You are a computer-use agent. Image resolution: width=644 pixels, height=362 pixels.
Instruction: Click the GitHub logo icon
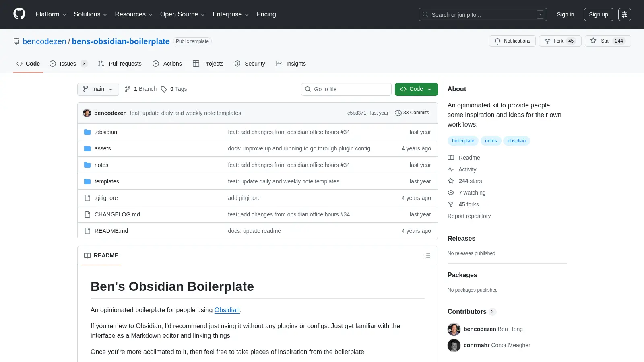(19, 14)
